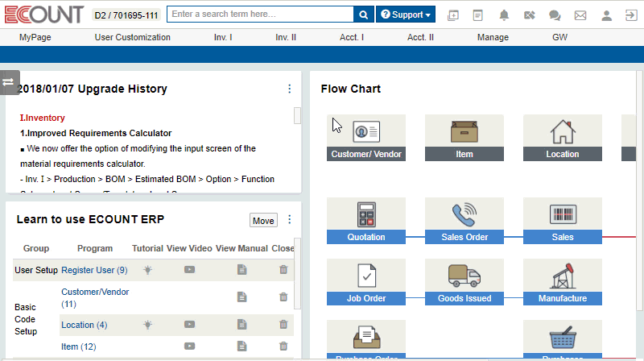
Task: Focus the search term input field
Action: [x=260, y=15]
